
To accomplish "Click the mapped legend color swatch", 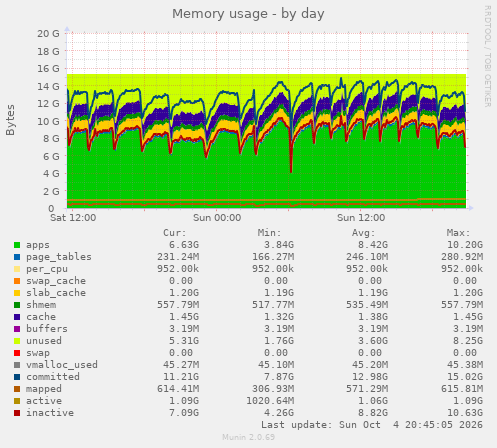I will (17, 389).
